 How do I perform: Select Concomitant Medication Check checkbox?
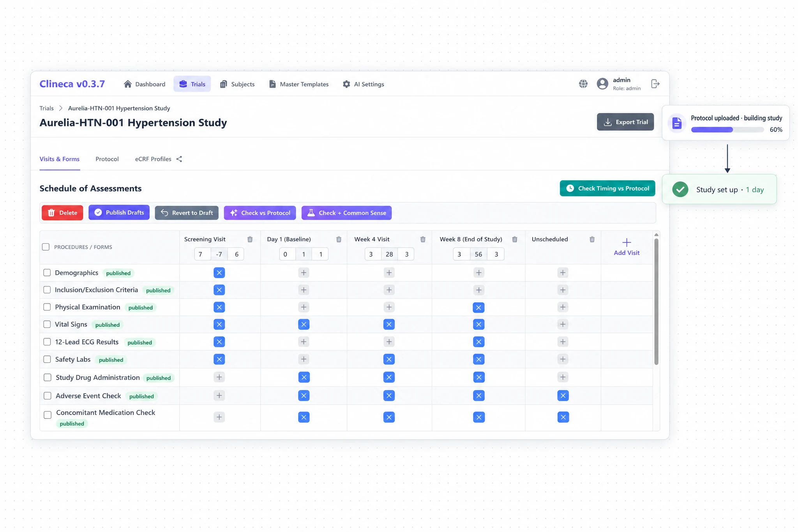(48, 415)
